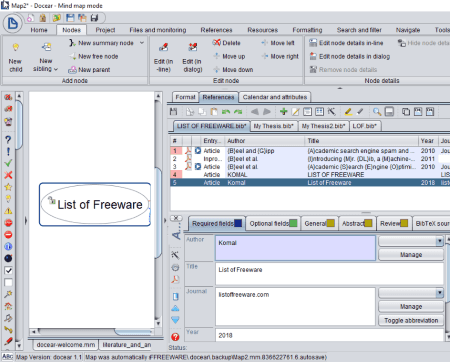Click the green plus New BibTeX entry icon

(284, 112)
